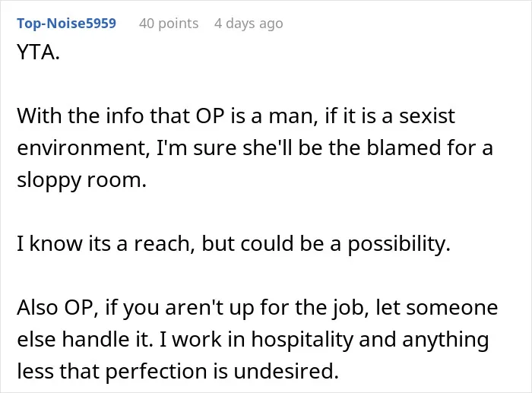The height and width of the screenshot is (393, 532).
Task: Click the line beginning with environment
Action: 255,148
